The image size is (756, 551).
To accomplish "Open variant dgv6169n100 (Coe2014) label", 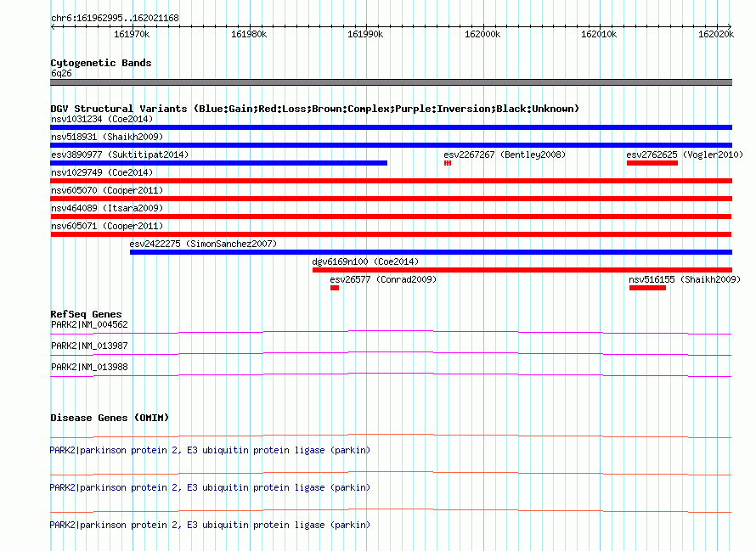I will [365, 261].
